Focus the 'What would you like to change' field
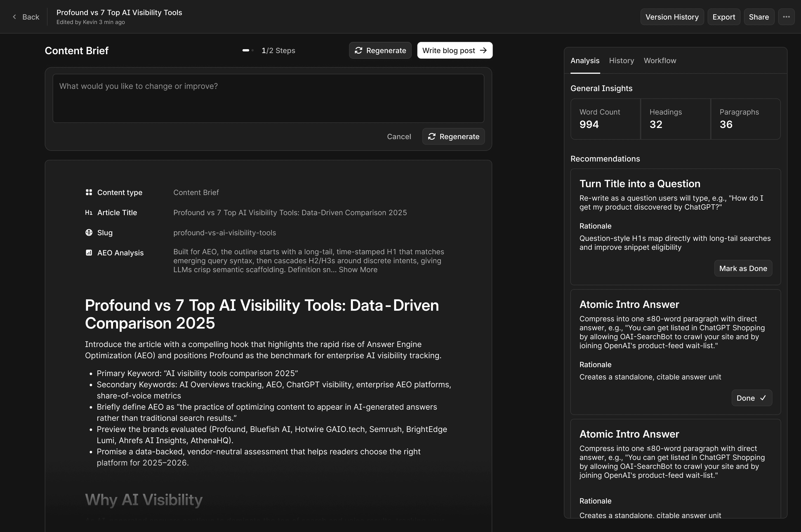 (x=268, y=98)
